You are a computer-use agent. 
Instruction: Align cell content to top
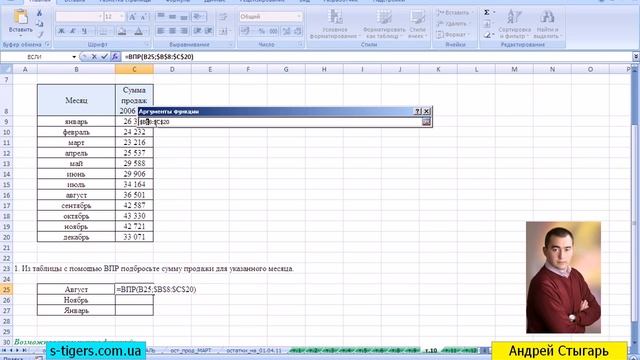click(x=161, y=17)
